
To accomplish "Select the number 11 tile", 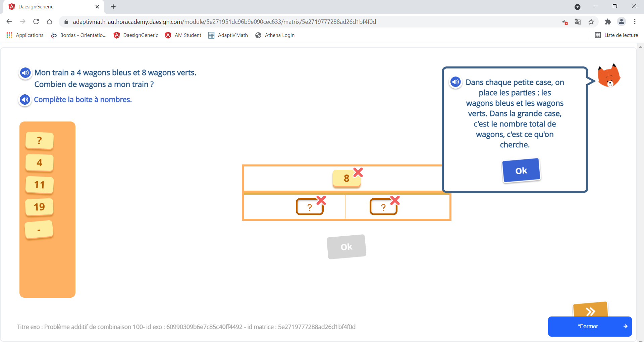I will (40, 185).
